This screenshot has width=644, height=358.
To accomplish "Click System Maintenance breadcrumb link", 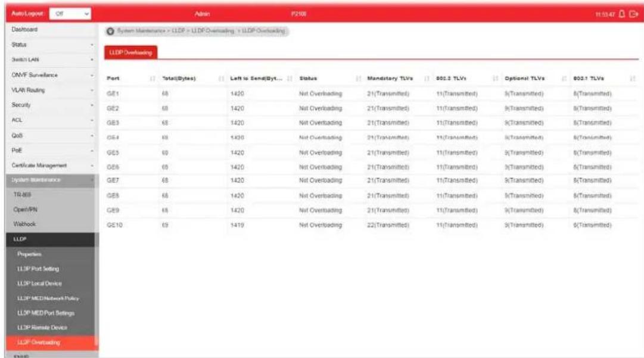I will (x=141, y=31).
